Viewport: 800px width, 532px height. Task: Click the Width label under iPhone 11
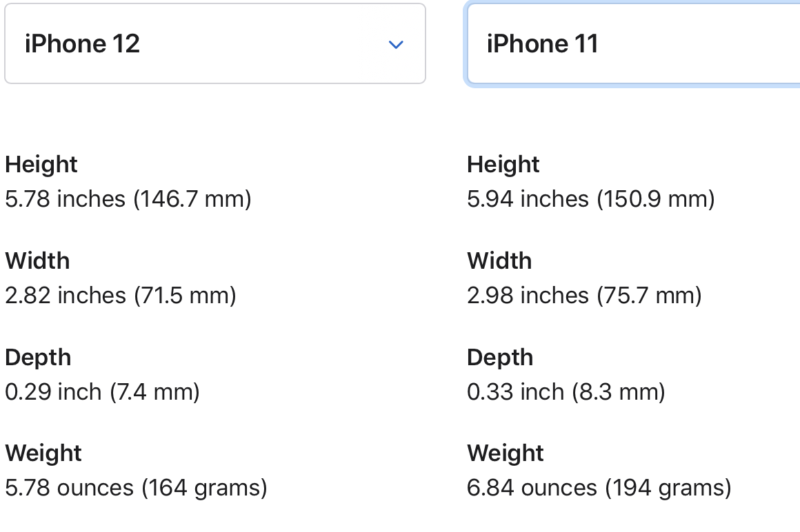pyautogui.click(x=499, y=261)
